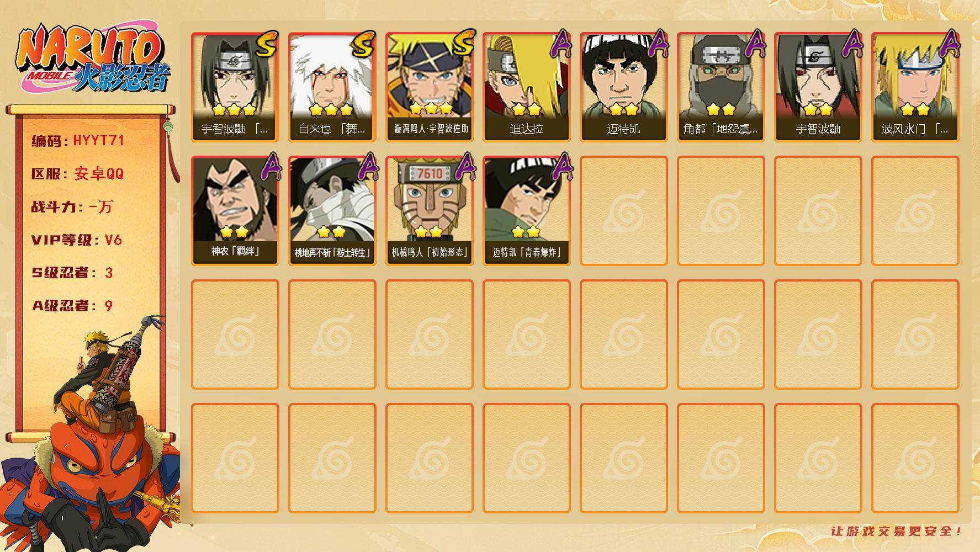The image size is (980, 552).
Task: Select the 迈特凯「青春爆炸」 card
Action: (x=526, y=210)
